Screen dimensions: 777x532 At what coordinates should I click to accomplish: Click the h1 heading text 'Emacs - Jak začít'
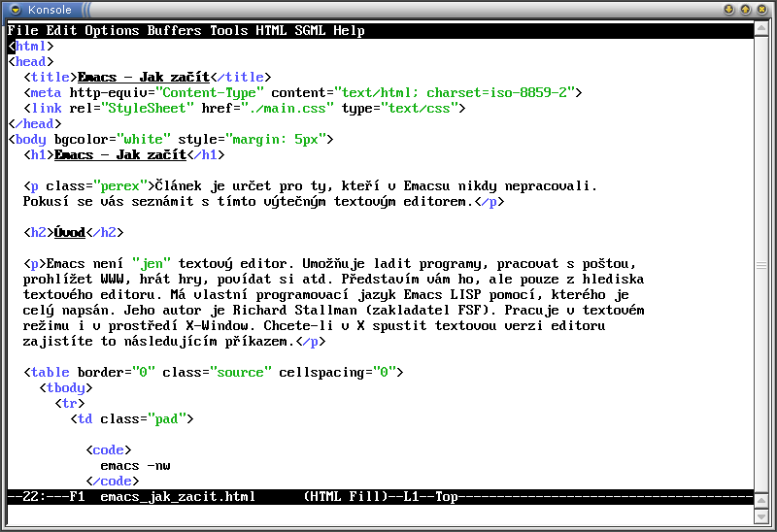pos(119,154)
